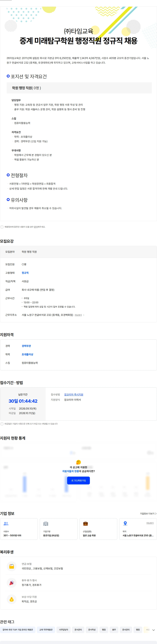Click the 사원수 301 ~ 500명 이하 card
This screenshot has width=157, height=644.
click(19, 529)
